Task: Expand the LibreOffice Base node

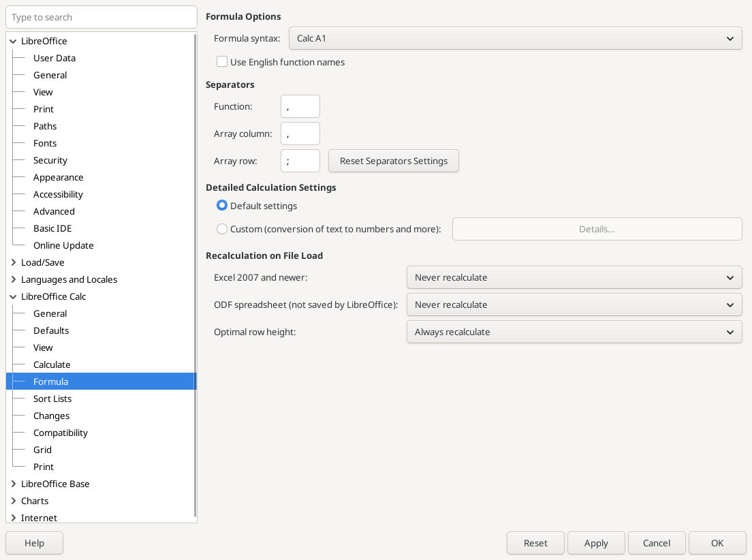Action: 13,484
